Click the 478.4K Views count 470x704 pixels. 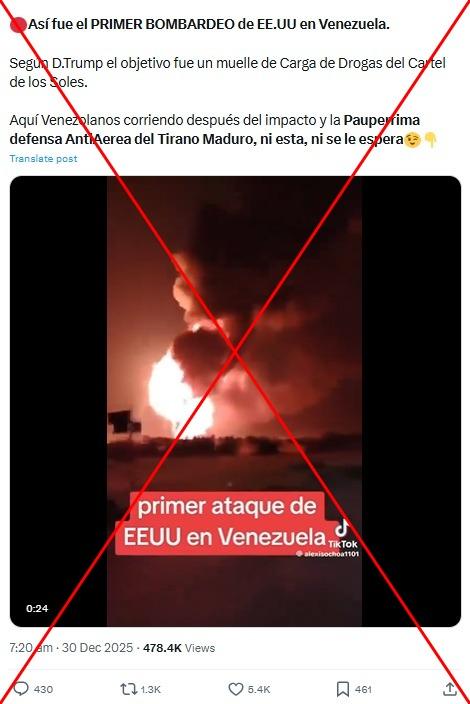(x=179, y=647)
